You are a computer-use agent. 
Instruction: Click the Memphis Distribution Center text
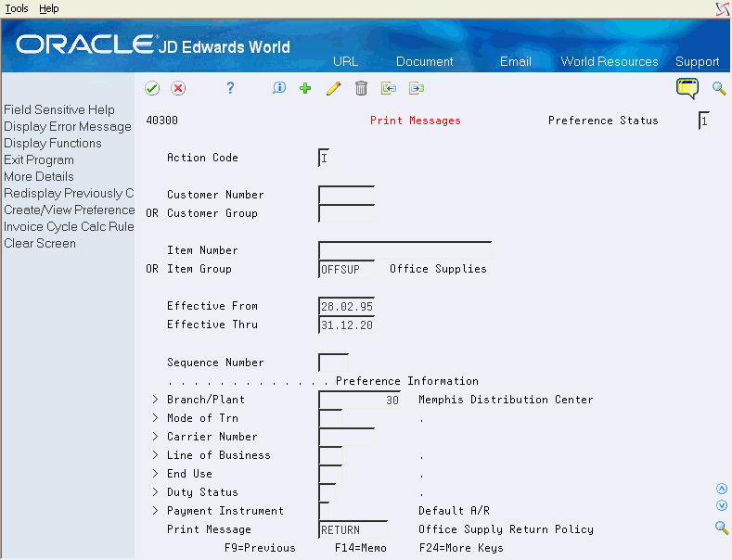click(506, 400)
